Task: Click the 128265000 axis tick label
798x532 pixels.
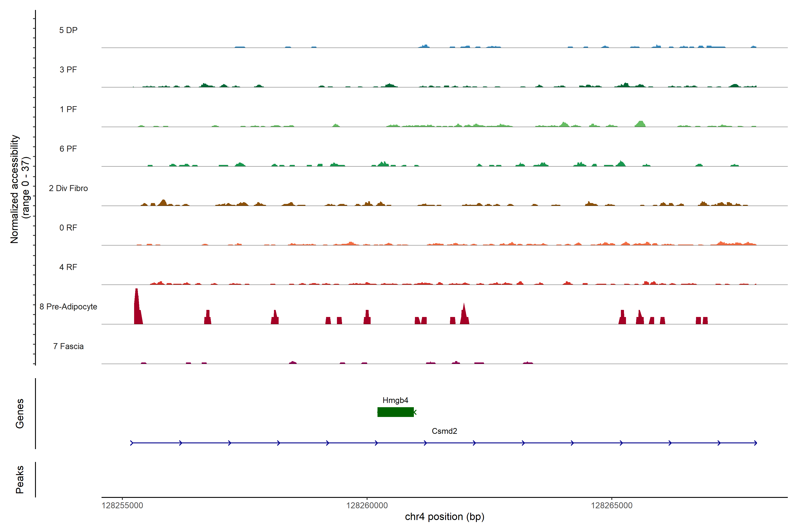Action: (x=611, y=506)
